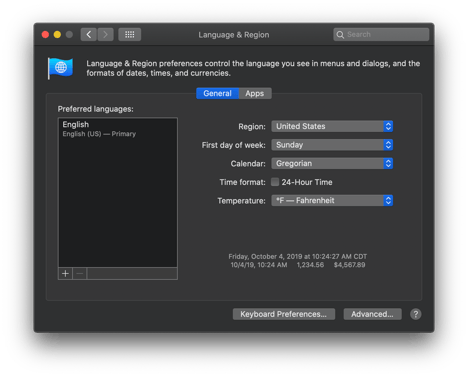Click the 'Preferred languages:' label

(95, 109)
